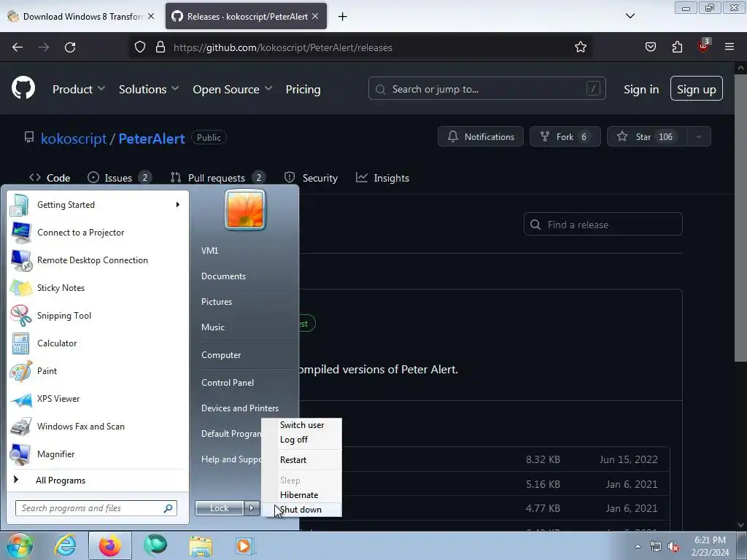Launch Paint
Image resolution: width=747 pixels, height=560 pixels.
click(x=98, y=371)
